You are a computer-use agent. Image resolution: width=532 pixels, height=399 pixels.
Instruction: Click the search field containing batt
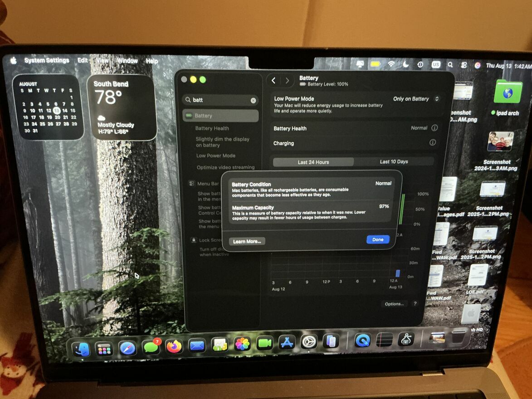click(220, 100)
